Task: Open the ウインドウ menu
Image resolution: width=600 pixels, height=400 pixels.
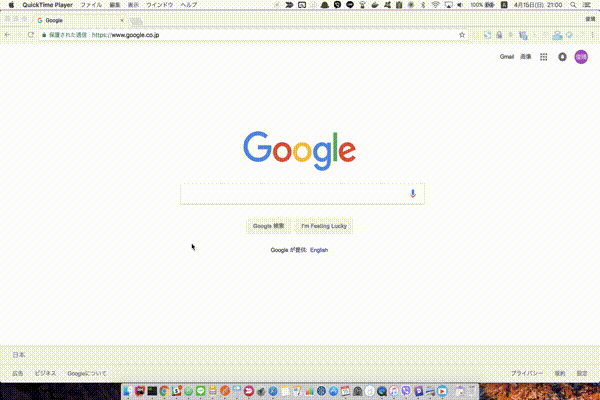Action: click(x=160, y=5)
